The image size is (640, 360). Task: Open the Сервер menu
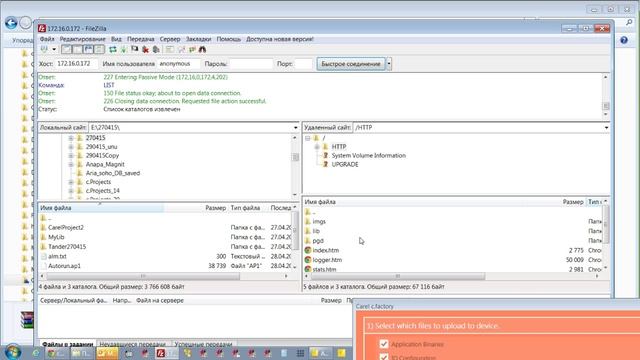[170, 39]
